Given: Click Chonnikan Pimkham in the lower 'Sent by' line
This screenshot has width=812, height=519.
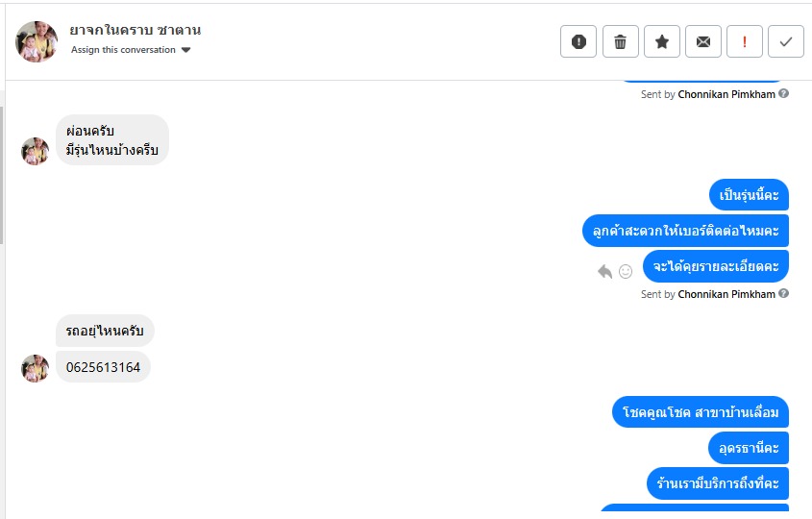Looking at the screenshot, I should point(726,294).
